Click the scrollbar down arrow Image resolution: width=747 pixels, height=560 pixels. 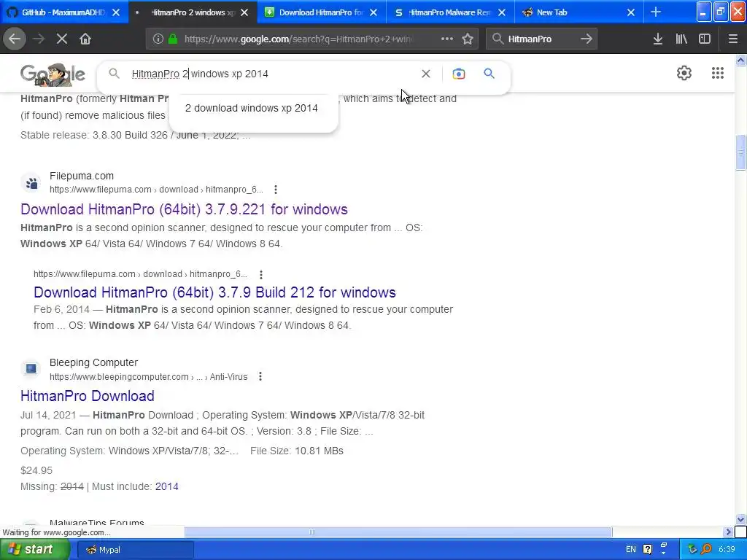740,519
